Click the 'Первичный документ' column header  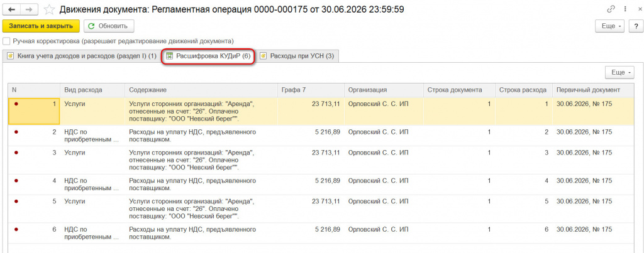click(594, 90)
